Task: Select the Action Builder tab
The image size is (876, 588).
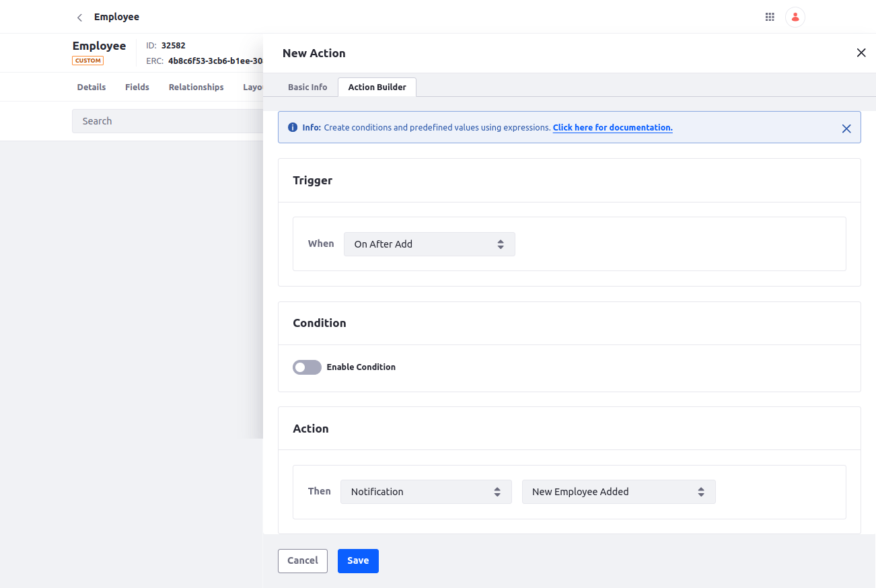Action: click(x=377, y=87)
